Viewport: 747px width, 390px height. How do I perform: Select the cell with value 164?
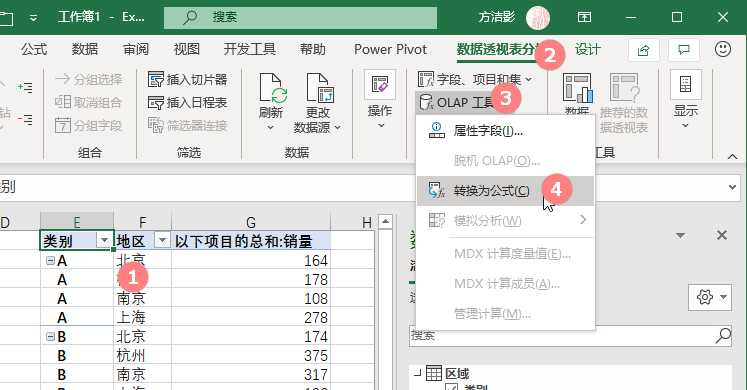tap(251, 260)
